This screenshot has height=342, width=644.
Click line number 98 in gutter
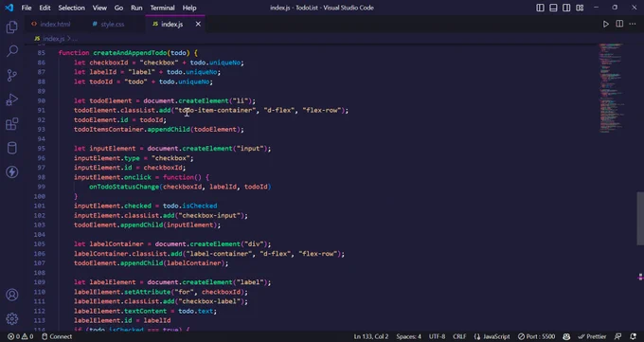[x=41, y=177]
